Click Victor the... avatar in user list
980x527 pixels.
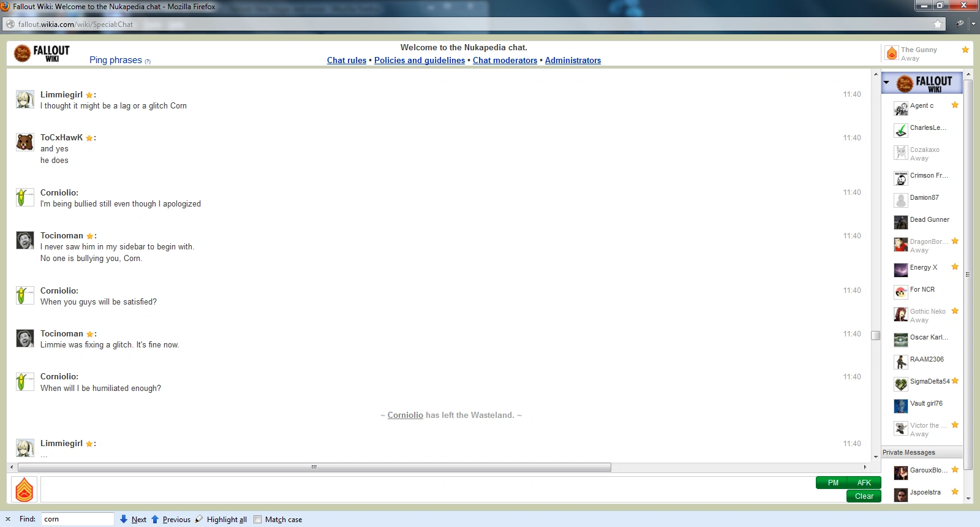coord(901,428)
